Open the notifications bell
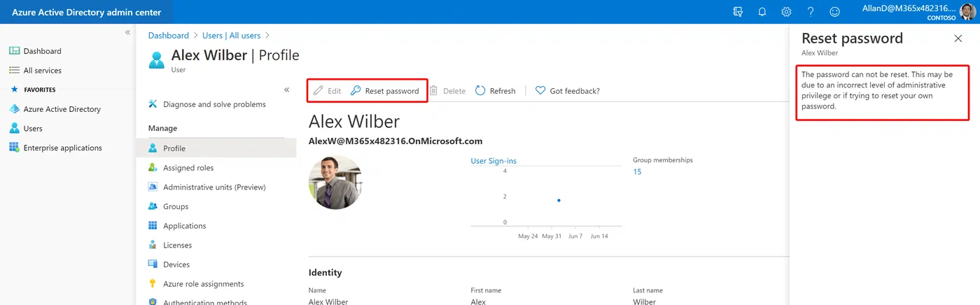Screen dimensions: 980x305 pos(762,12)
